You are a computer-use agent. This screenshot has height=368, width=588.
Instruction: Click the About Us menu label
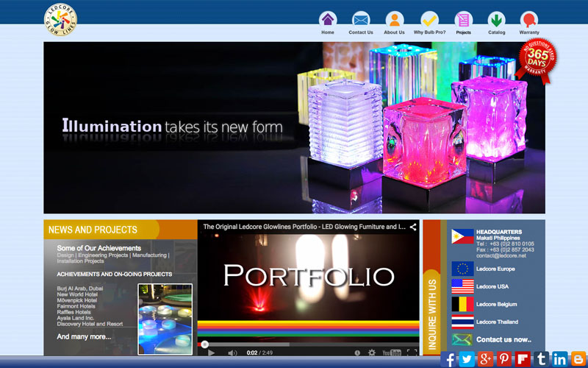tap(394, 32)
